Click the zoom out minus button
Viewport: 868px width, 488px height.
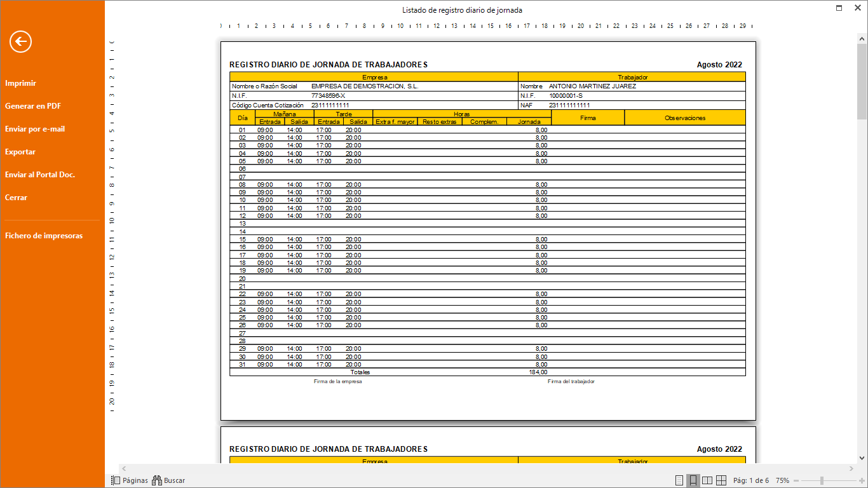tap(797, 481)
